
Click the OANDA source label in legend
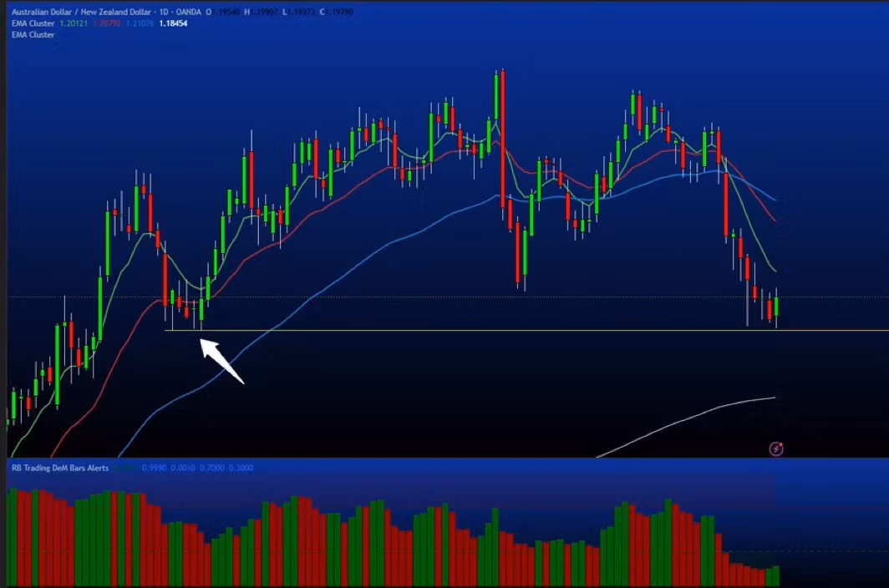pos(188,12)
